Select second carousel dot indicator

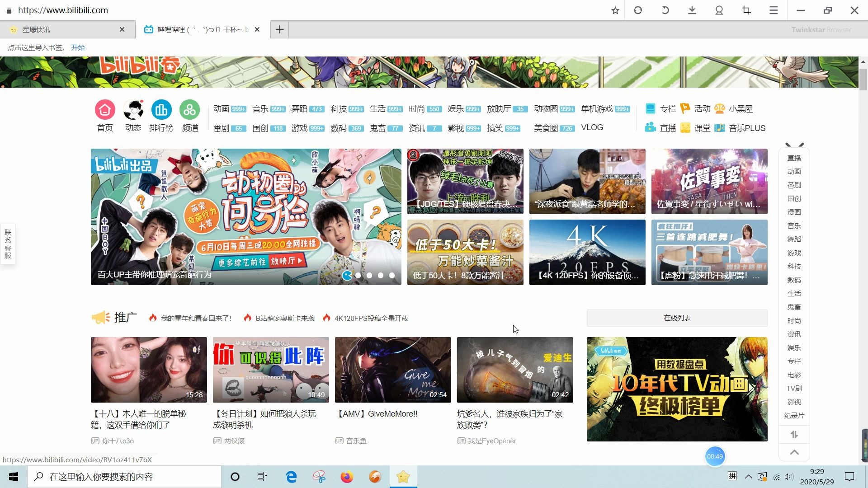358,275
